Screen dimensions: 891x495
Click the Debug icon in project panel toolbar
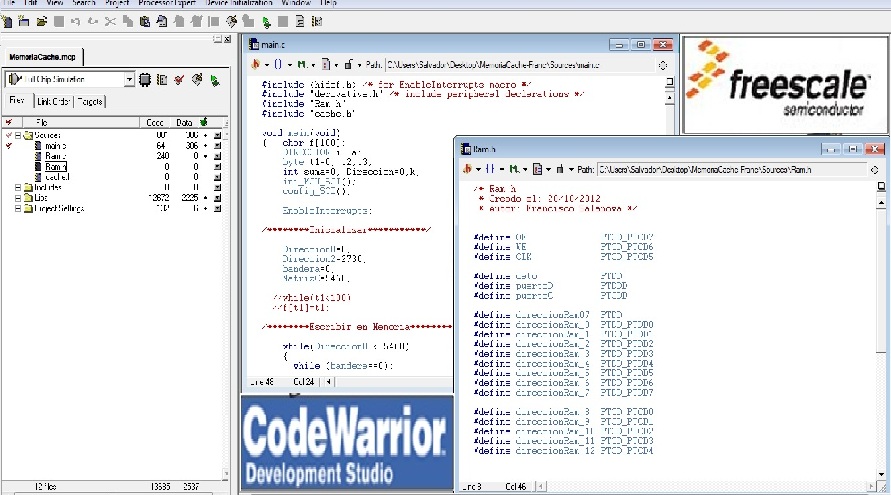213,79
